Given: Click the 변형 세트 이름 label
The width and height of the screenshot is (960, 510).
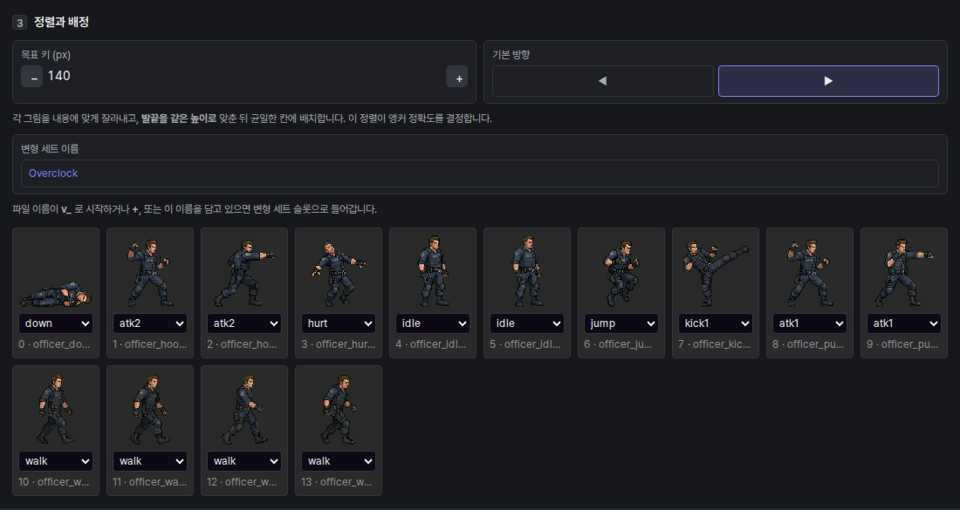Looking at the screenshot, I should 50,149.
